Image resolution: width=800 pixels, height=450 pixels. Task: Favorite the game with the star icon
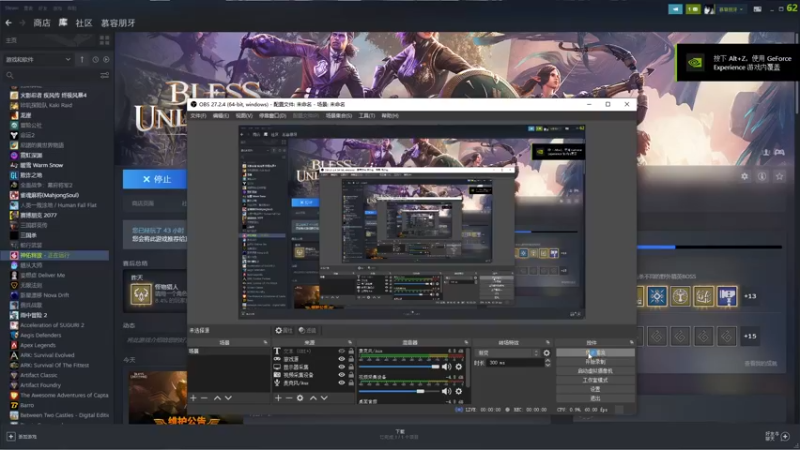[x=779, y=177]
